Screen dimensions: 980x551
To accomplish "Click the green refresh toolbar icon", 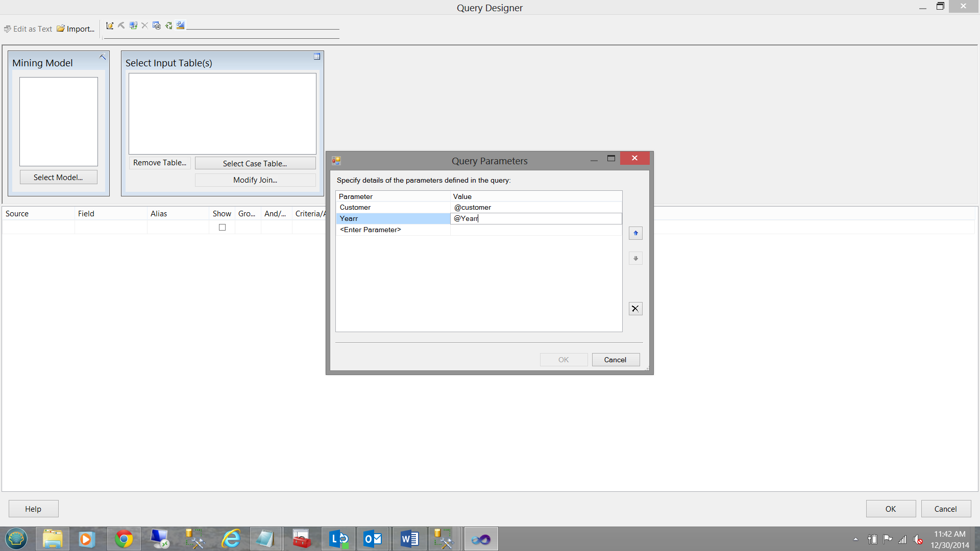I will (x=168, y=26).
